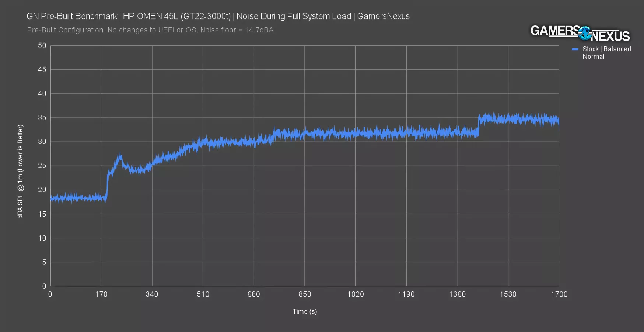Select the 1020 tick label on time axis
The image size is (644, 332).
click(355, 294)
